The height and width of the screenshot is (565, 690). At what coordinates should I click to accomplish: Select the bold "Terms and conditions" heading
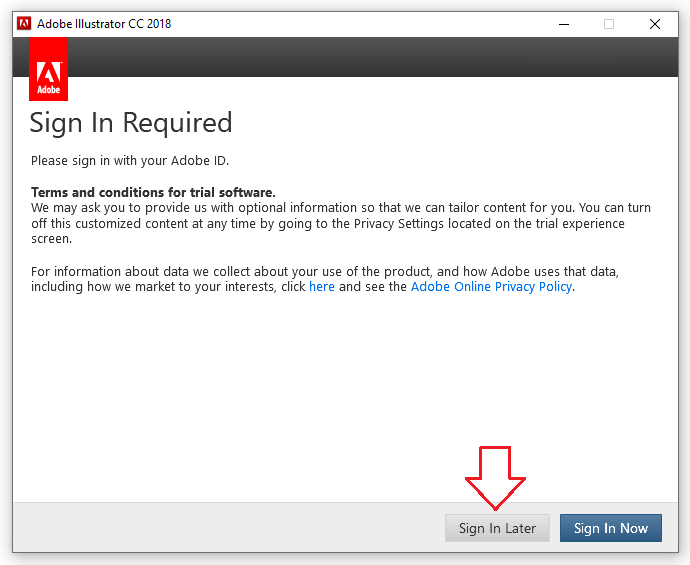point(153,192)
